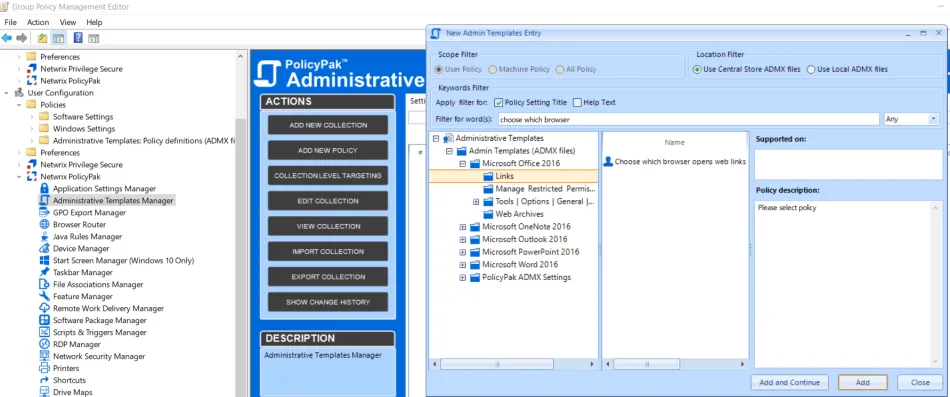Click the Filter for words input field
Screen dimensions: 950x397
(x=688, y=119)
